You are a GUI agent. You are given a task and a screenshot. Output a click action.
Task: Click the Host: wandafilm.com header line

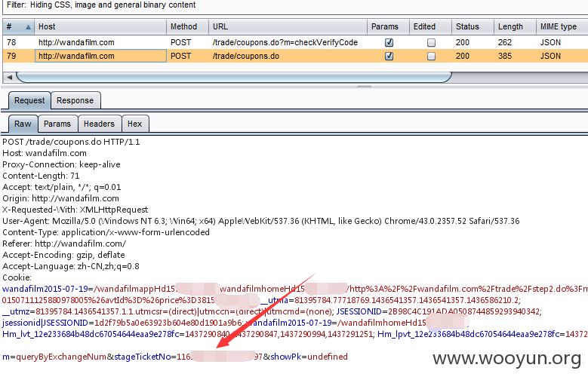click(45, 153)
